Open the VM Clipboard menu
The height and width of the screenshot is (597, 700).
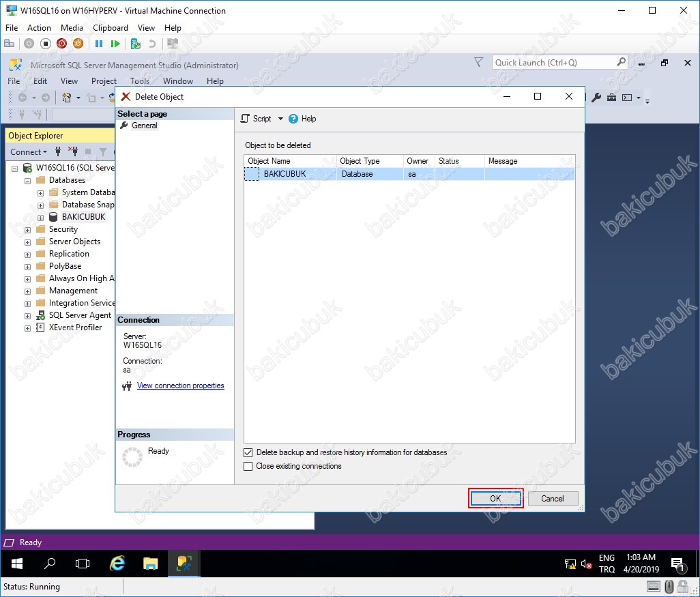[111, 28]
